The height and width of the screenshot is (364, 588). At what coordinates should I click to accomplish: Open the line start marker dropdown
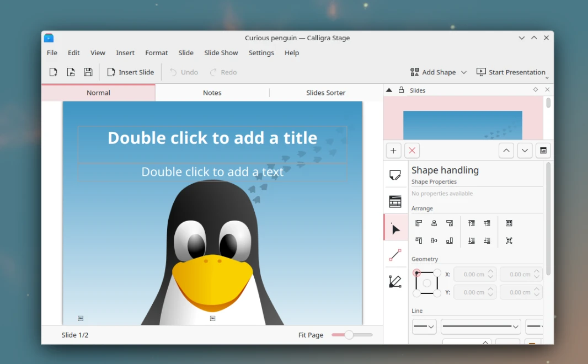424,326
